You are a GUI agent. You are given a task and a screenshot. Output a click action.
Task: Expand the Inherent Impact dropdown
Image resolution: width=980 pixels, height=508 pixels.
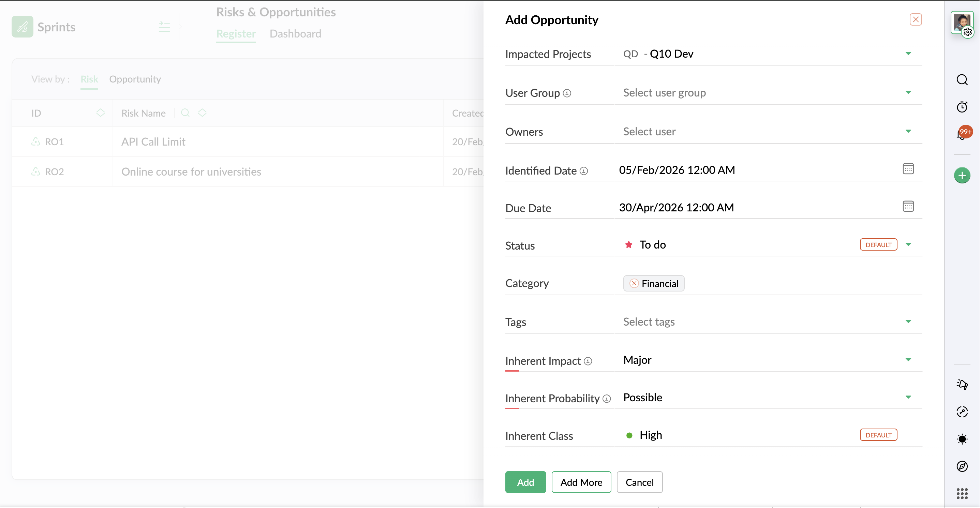click(x=908, y=360)
